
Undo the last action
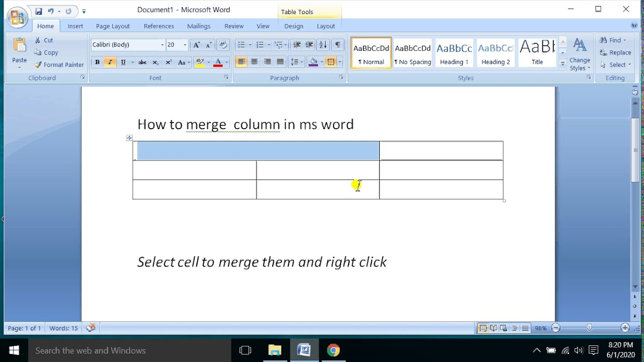tap(50, 11)
